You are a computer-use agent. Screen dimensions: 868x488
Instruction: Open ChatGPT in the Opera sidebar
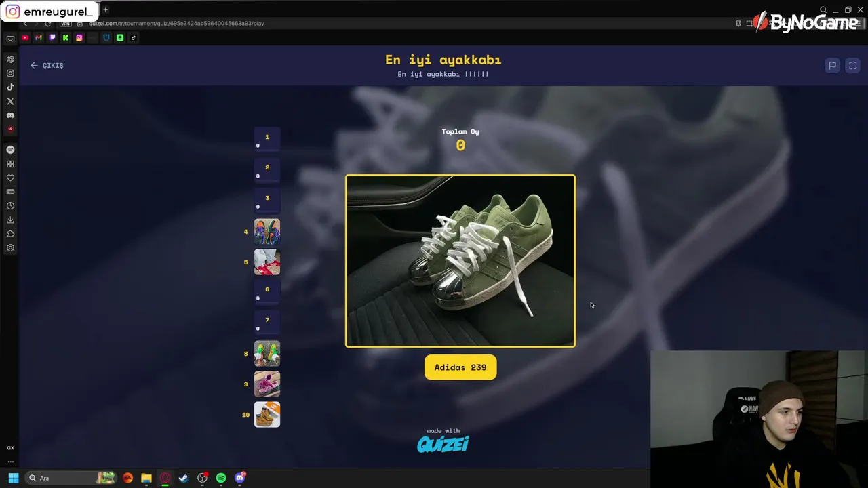tap(10, 59)
